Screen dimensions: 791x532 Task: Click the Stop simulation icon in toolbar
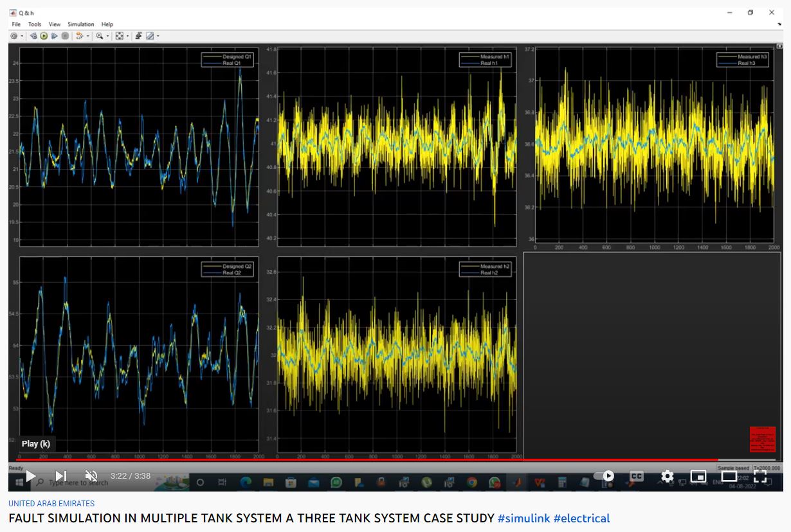[x=65, y=36]
